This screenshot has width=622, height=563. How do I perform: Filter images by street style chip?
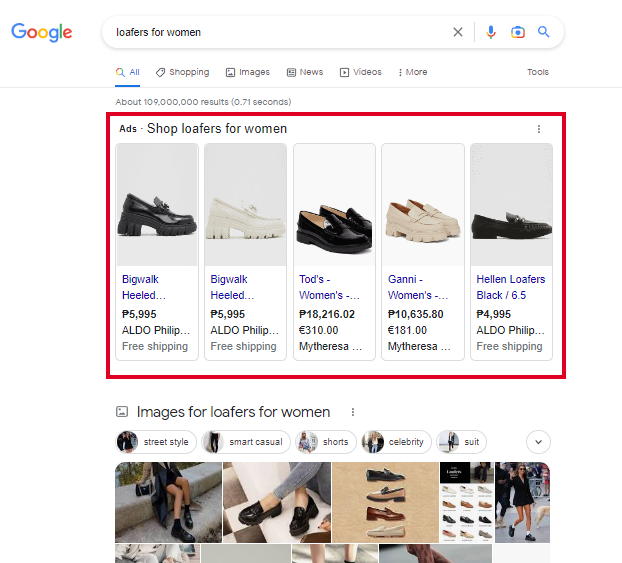(156, 442)
